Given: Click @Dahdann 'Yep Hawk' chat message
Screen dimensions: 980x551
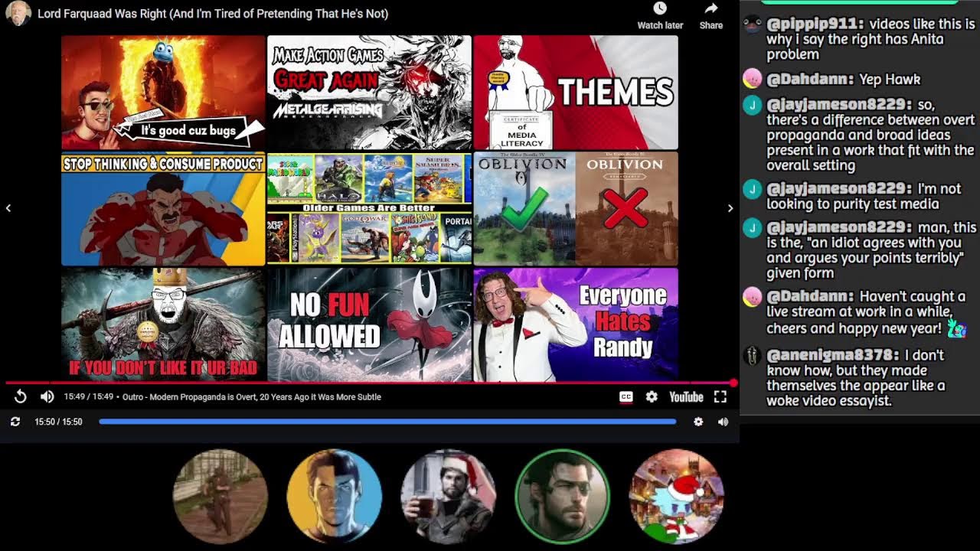Looking at the screenshot, I should pos(843,79).
